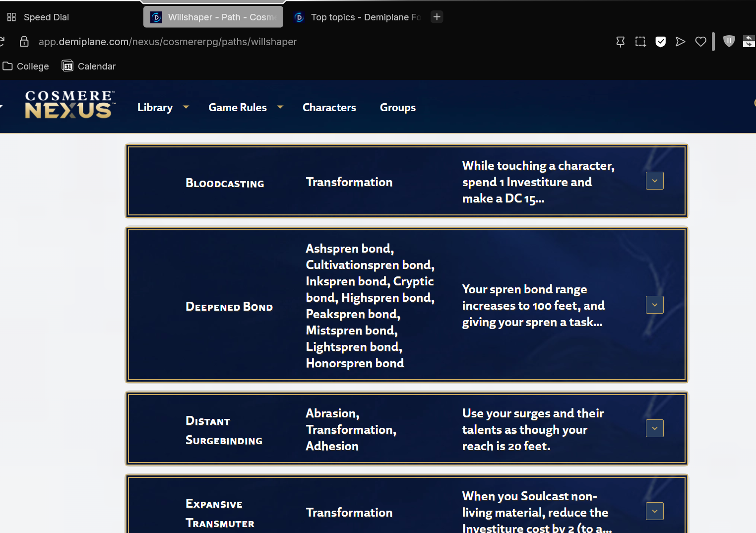Click the send flow arrow icon
The image size is (756, 533).
click(x=680, y=42)
